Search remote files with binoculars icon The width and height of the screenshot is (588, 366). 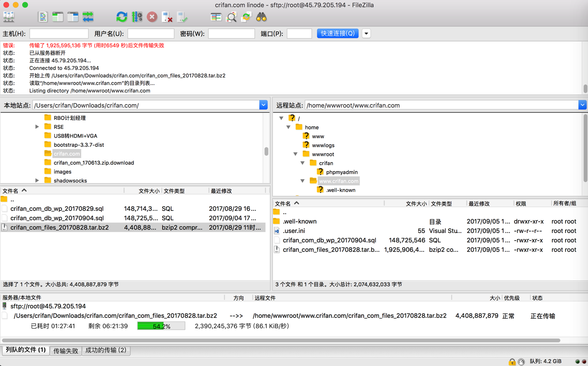[x=261, y=17]
